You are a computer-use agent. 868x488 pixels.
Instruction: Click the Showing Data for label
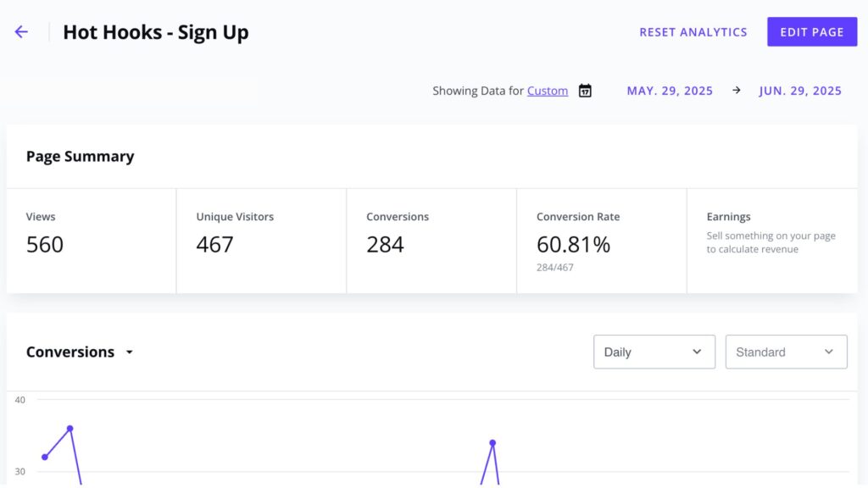coord(478,91)
